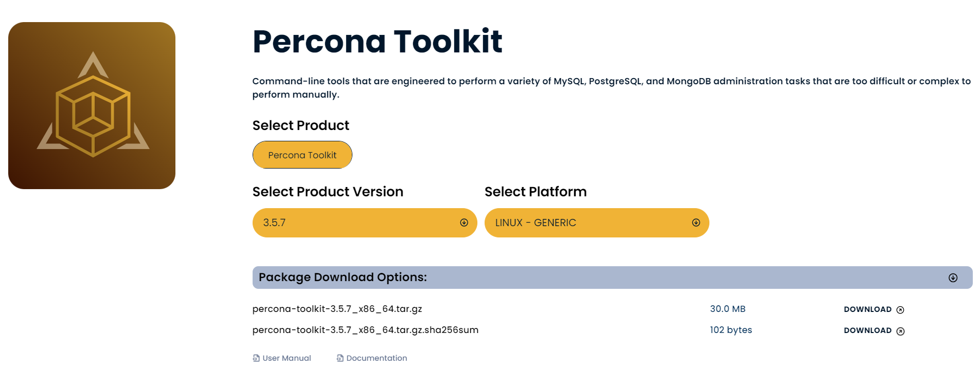The width and height of the screenshot is (980, 369).
Task: Click DOWNLOAD for the sha256sum file
Action: click(x=868, y=331)
